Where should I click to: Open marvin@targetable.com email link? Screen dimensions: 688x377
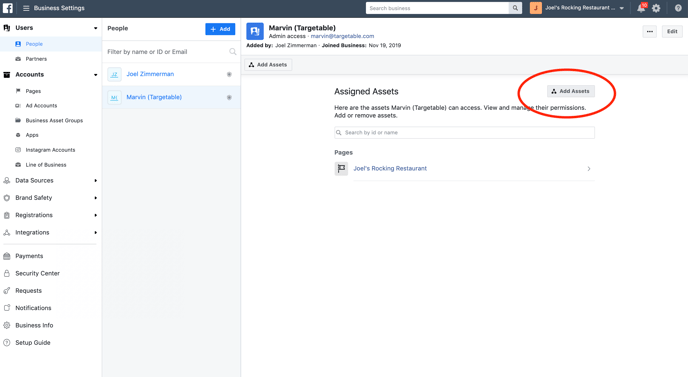click(342, 36)
